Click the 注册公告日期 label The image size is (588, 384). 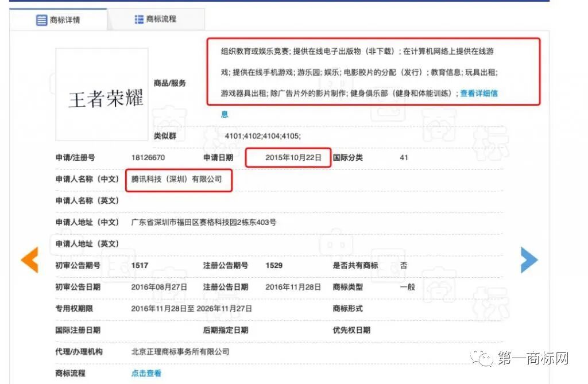[226, 287]
